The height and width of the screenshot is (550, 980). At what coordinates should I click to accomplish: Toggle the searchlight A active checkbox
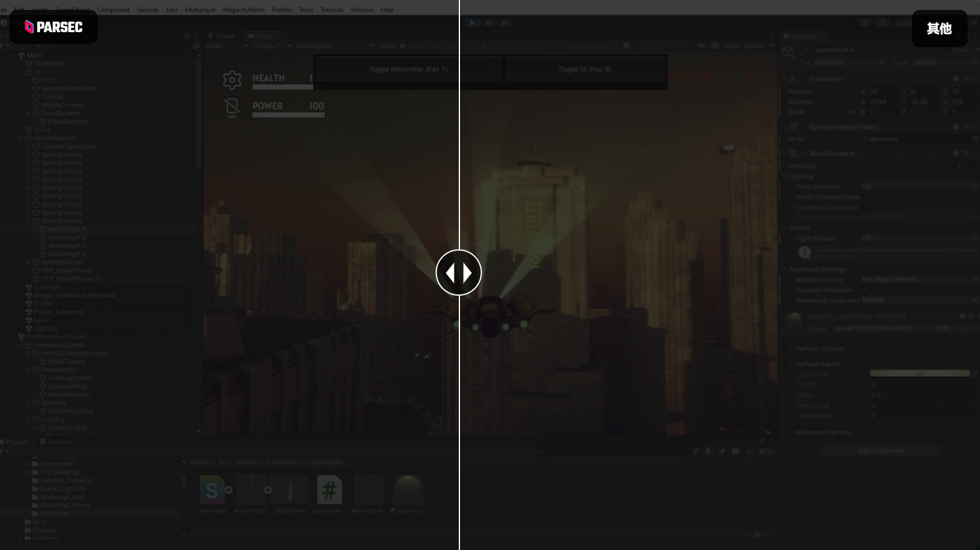pyautogui.click(x=806, y=50)
